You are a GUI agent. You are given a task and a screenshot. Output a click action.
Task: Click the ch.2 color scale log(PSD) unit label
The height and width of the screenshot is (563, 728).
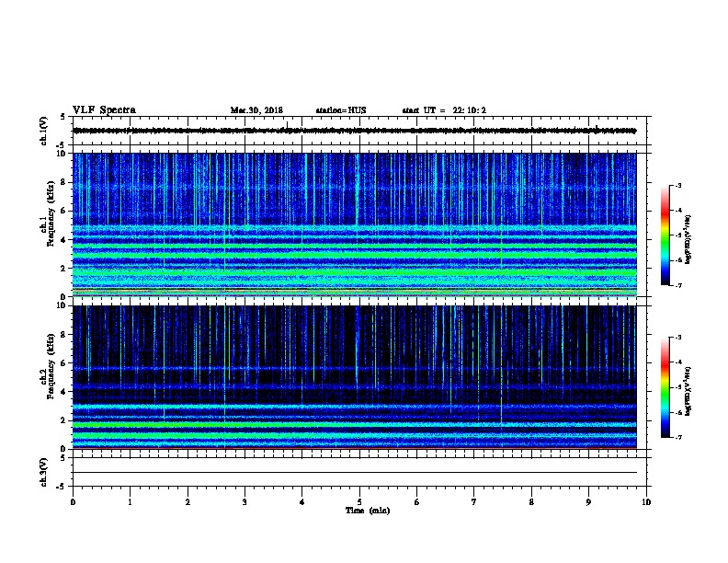tap(688, 392)
